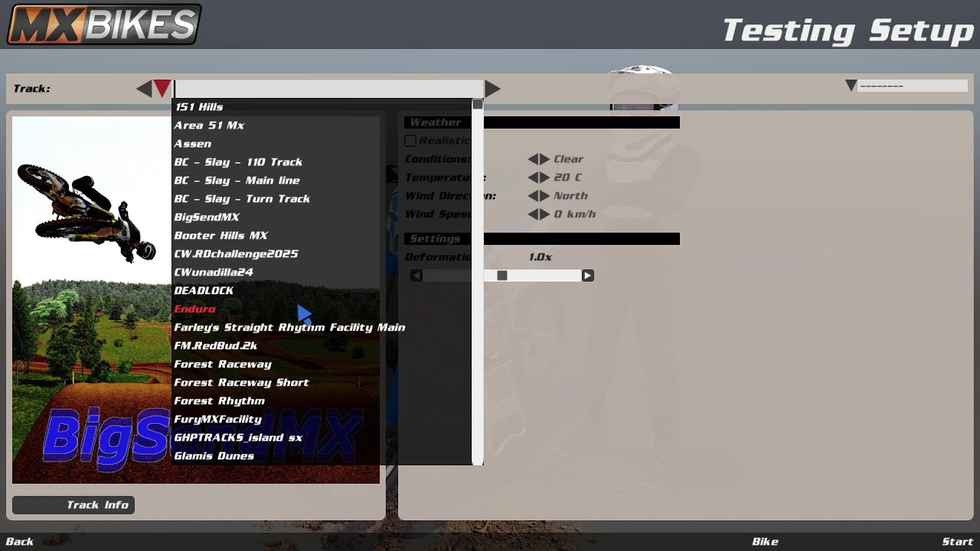980x551 pixels.
Task: Go Back to previous menu
Action: pyautogui.click(x=20, y=542)
